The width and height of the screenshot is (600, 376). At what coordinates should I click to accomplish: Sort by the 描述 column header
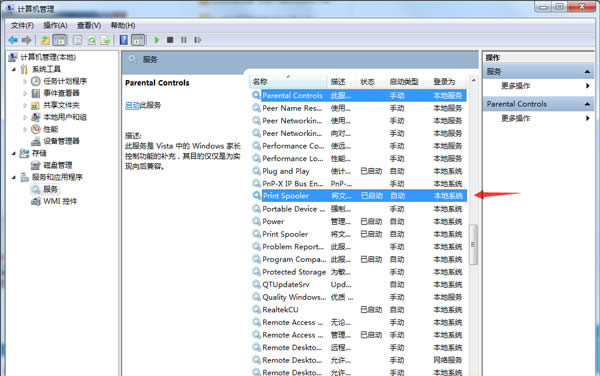pos(342,81)
